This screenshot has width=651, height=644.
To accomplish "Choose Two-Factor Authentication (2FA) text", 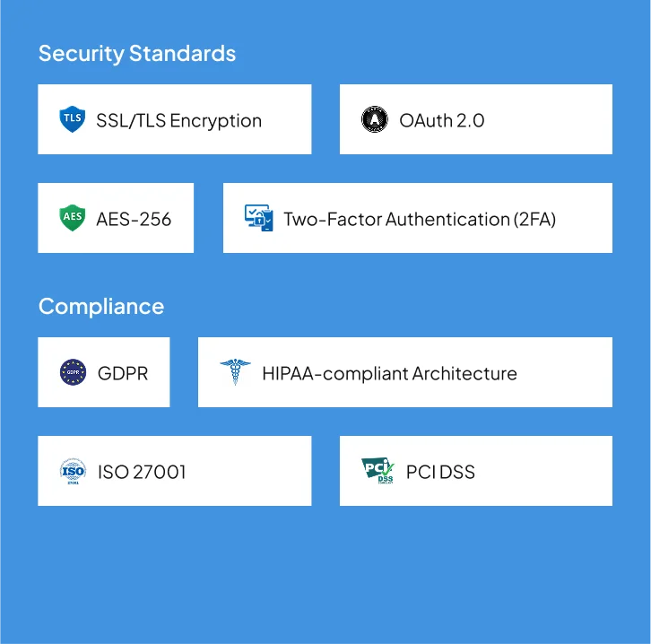I will 420,219.
